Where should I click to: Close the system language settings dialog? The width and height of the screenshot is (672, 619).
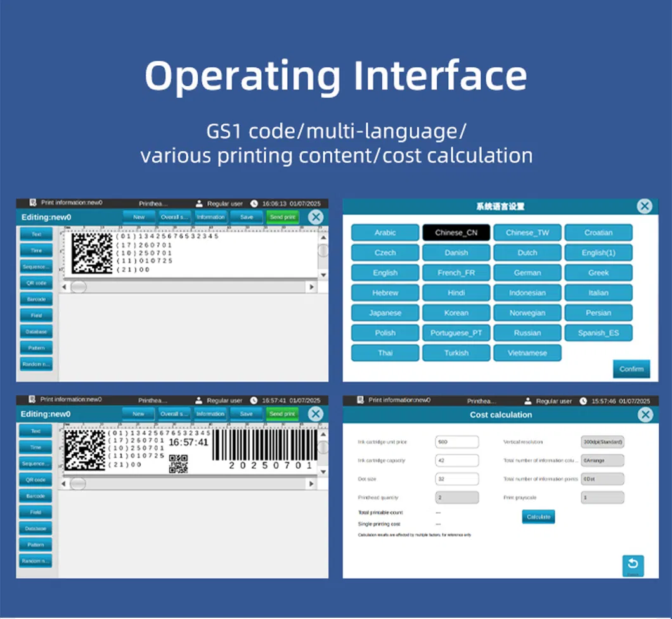point(644,206)
